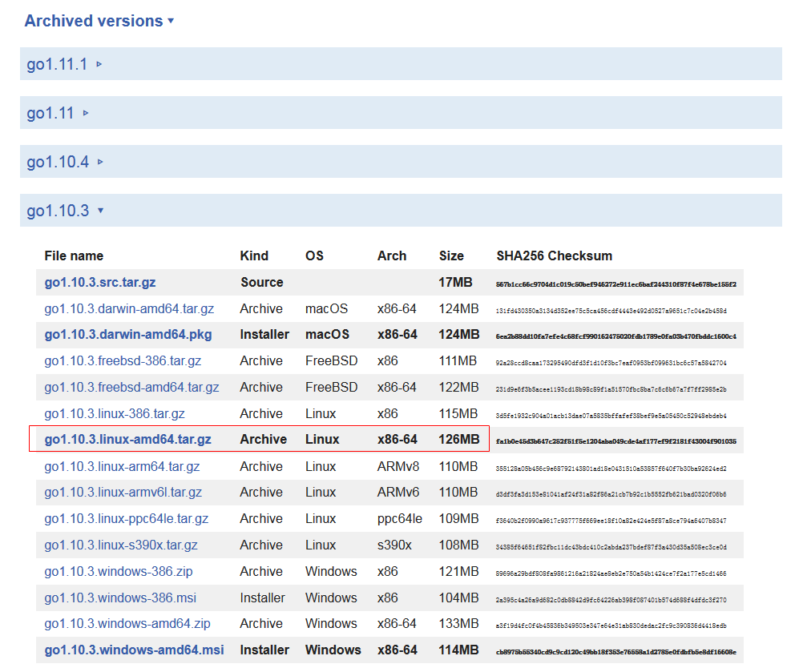Viewport: 791px width, 672px height.
Task: Select checksum of go1.10.3.windows-amd64.msi row
Action: 616,652
